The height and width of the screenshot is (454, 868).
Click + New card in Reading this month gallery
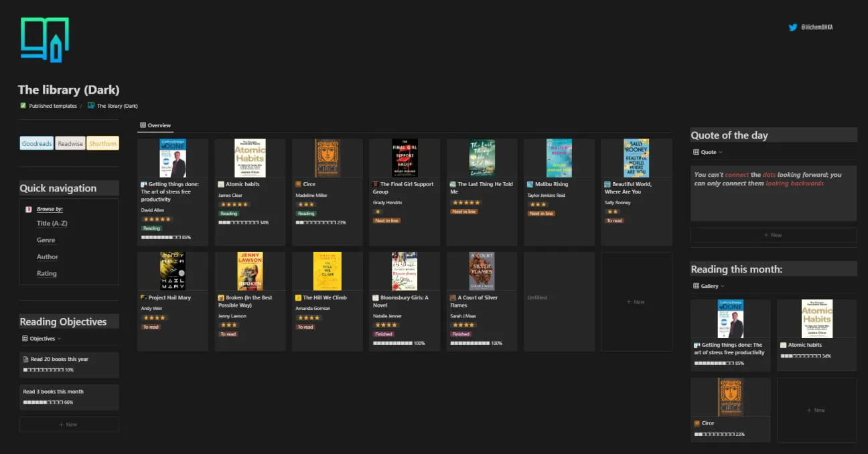816,410
